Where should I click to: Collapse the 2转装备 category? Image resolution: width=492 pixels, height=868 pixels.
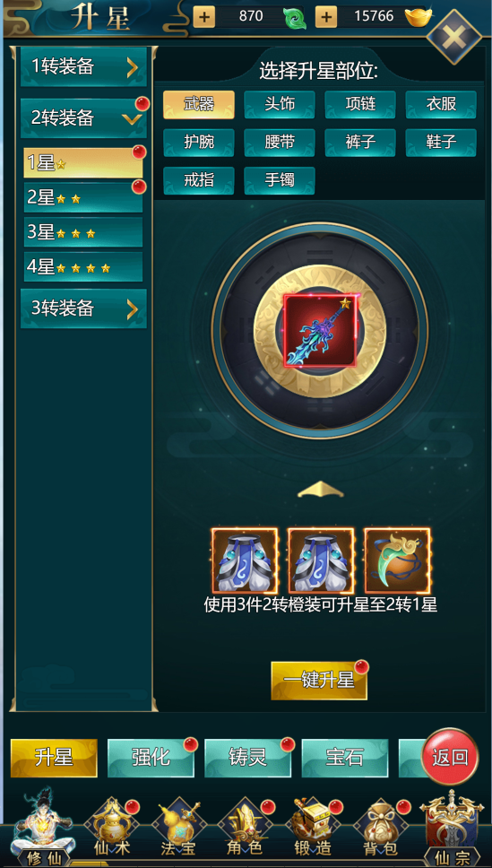tap(83, 117)
